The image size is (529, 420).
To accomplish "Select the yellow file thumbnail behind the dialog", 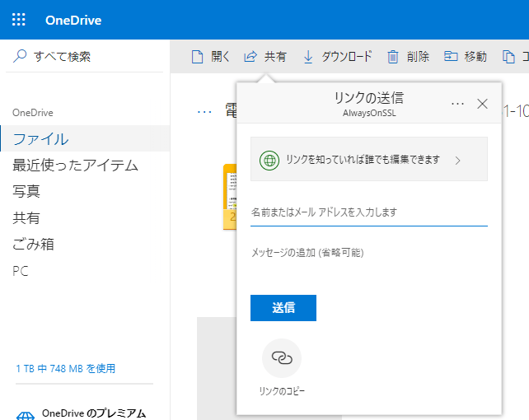I will point(230,197).
